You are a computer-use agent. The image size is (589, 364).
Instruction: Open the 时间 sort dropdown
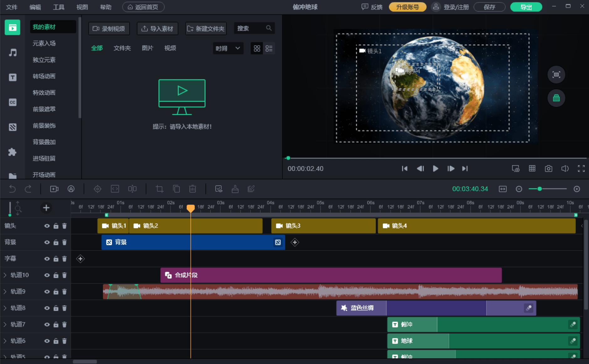pyautogui.click(x=228, y=48)
